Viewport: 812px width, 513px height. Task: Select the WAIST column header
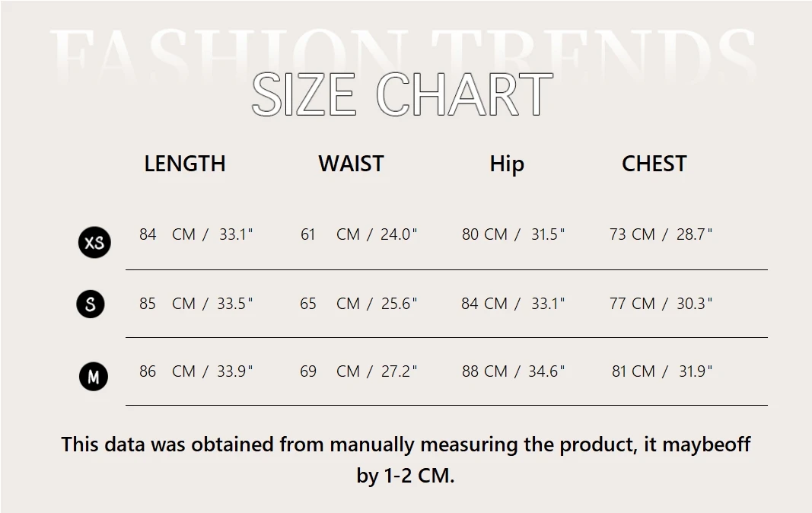coord(351,164)
